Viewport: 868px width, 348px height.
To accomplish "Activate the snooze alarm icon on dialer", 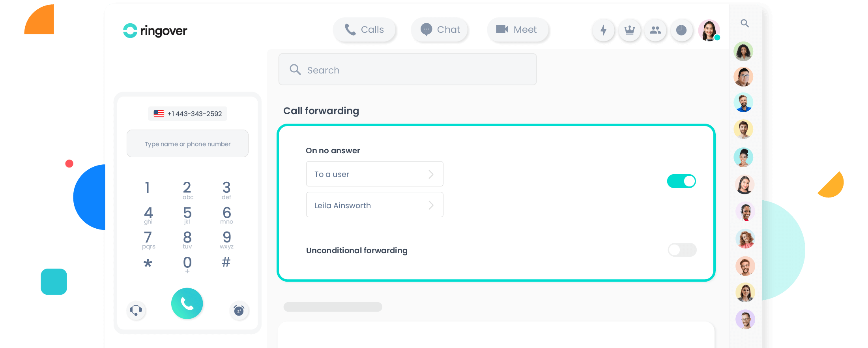I will pyautogui.click(x=239, y=311).
